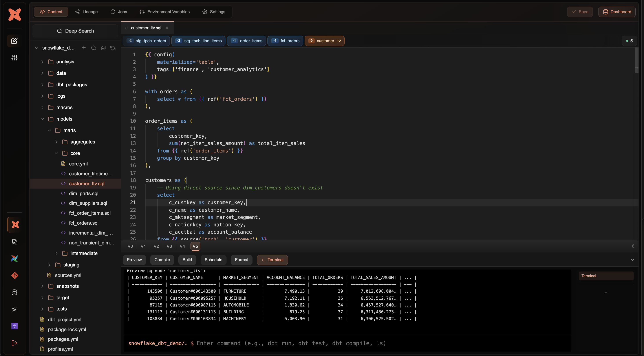The height and width of the screenshot is (356, 644).
Task: Expand the aggregates folder
Action: [x=57, y=142]
